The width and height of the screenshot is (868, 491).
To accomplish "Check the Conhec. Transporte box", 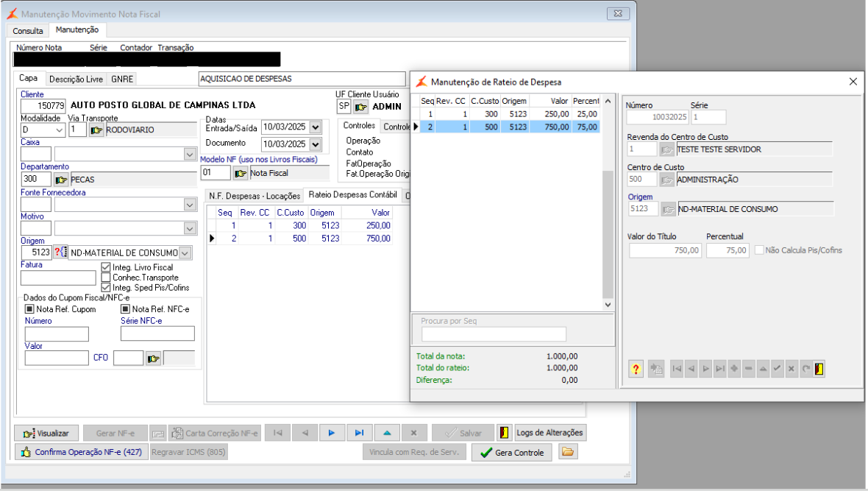I will (x=106, y=277).
